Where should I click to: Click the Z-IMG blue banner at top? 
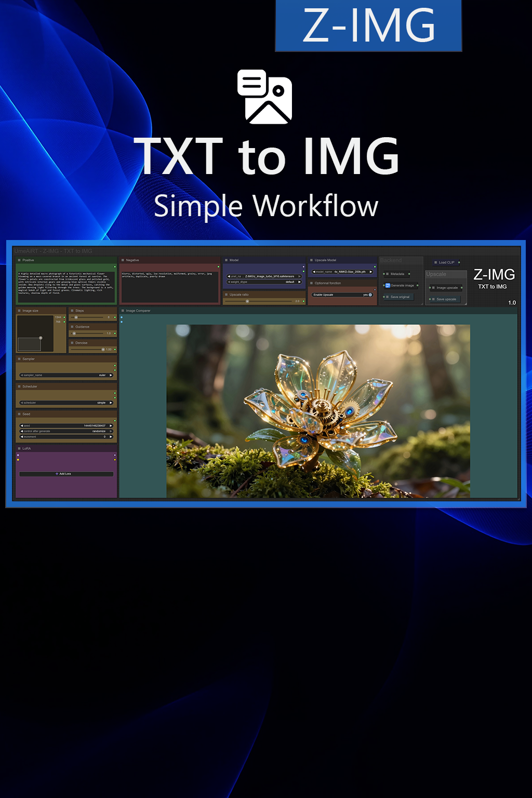point(368,25)
